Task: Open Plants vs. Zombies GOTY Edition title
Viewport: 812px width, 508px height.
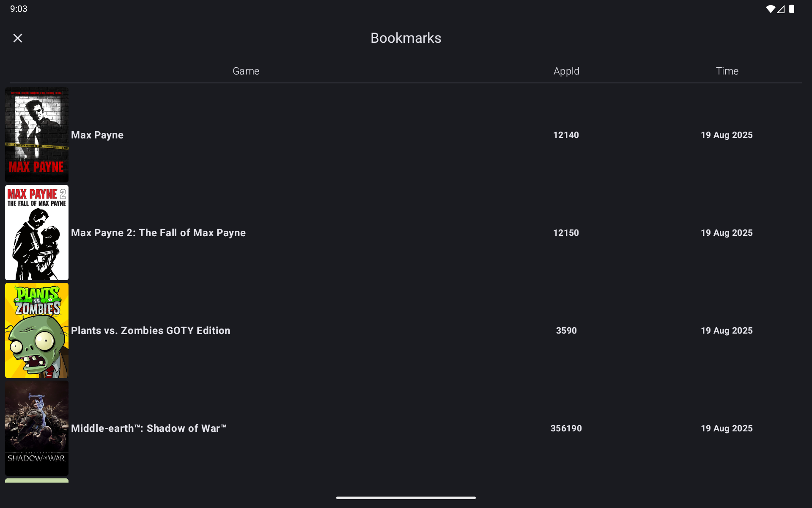Action: click(x=151, y=331)
